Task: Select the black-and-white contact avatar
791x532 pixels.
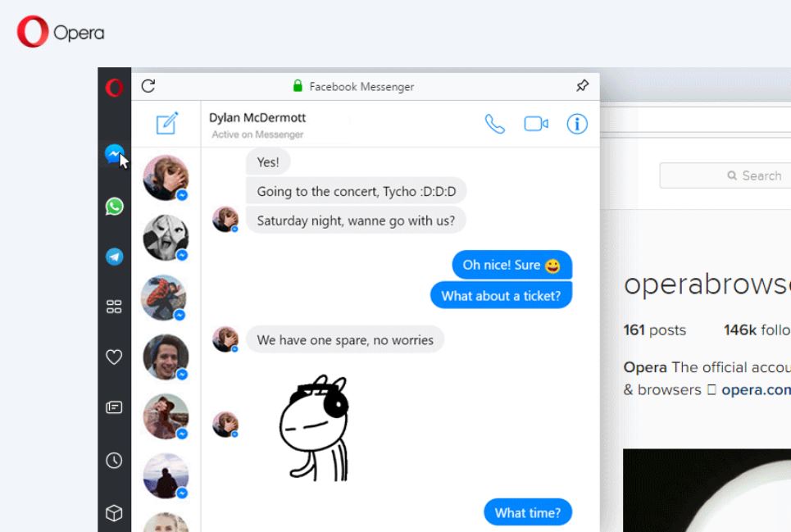Action: [x=166, y=237]
